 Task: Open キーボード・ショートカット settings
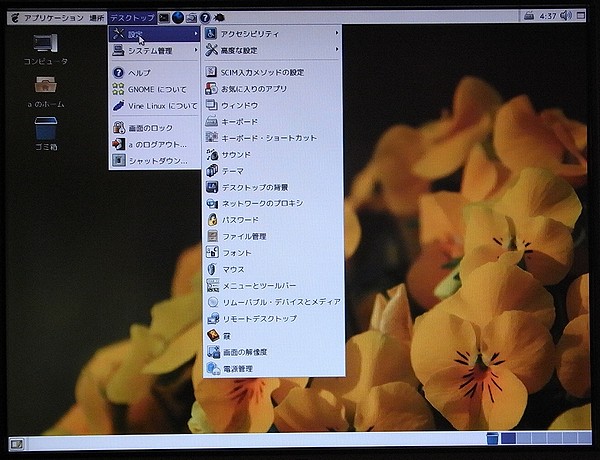coord(272,138)
